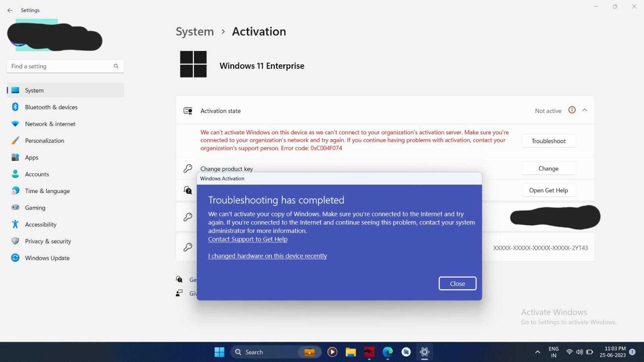The image size is (644, 362).
Task: Open Windows Update settings
Action: pyautogui.click(x=65, y=258)
